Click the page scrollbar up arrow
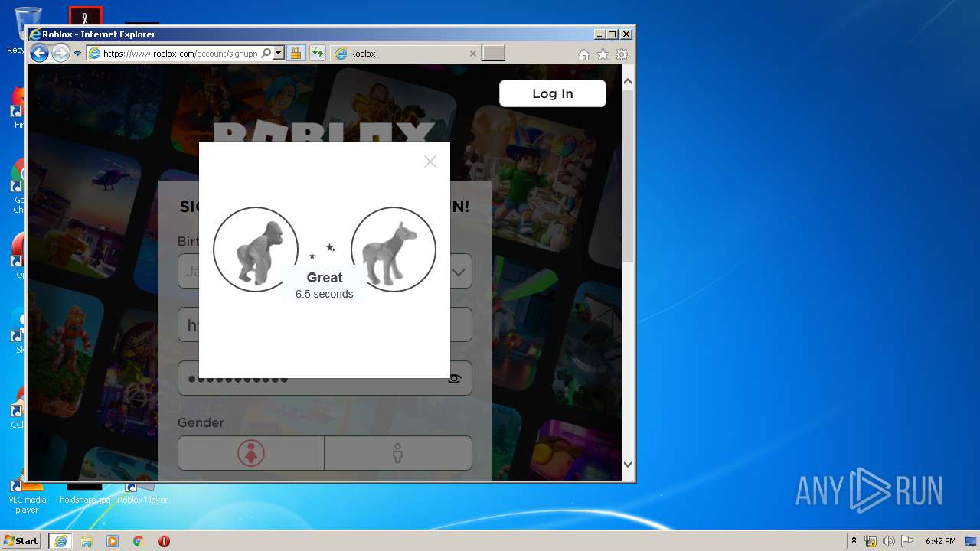Viewport: 980px width, 551px height. (x=628, y=81)
